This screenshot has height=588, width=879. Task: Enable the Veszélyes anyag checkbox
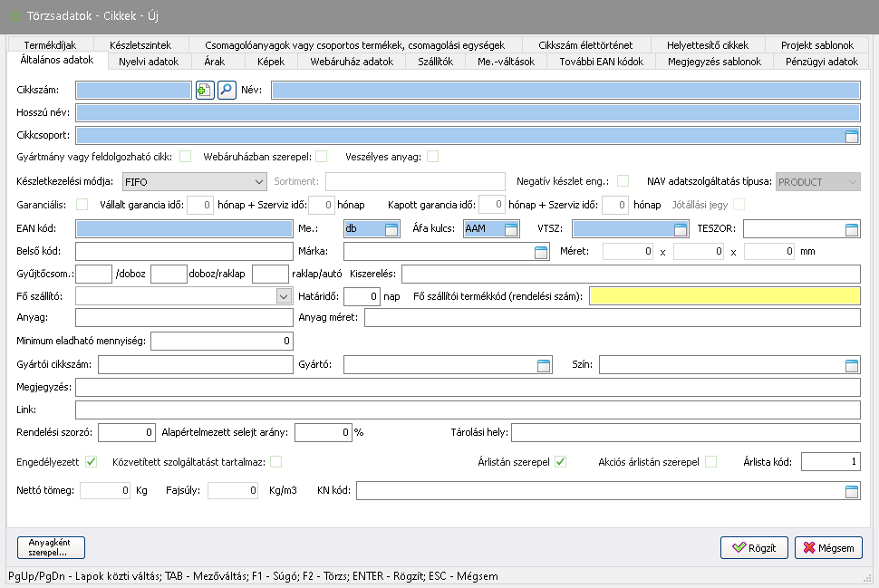pyautogui.click(x=433, y=157)
